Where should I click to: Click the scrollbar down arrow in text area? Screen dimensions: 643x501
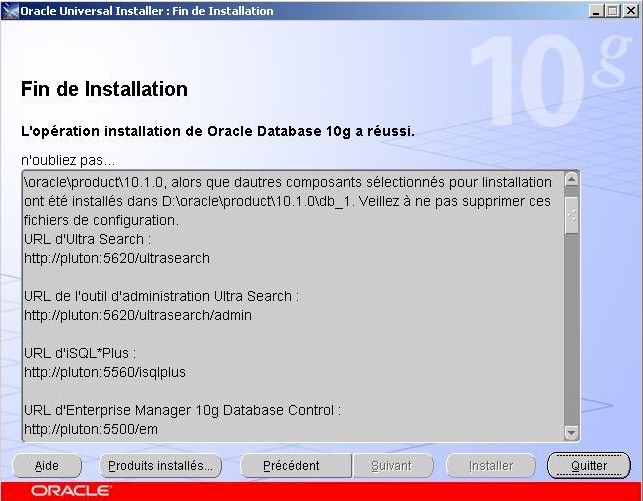(571, 432)
